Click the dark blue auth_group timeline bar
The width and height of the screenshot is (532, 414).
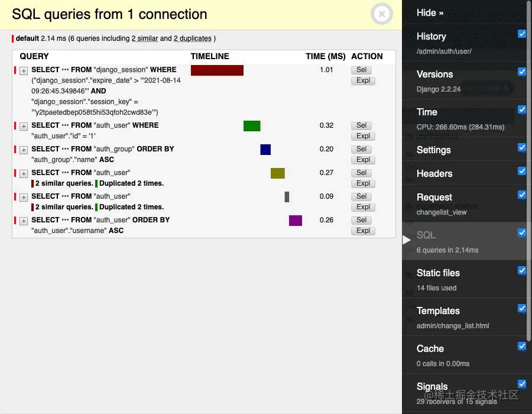click(x=265, y=150)
